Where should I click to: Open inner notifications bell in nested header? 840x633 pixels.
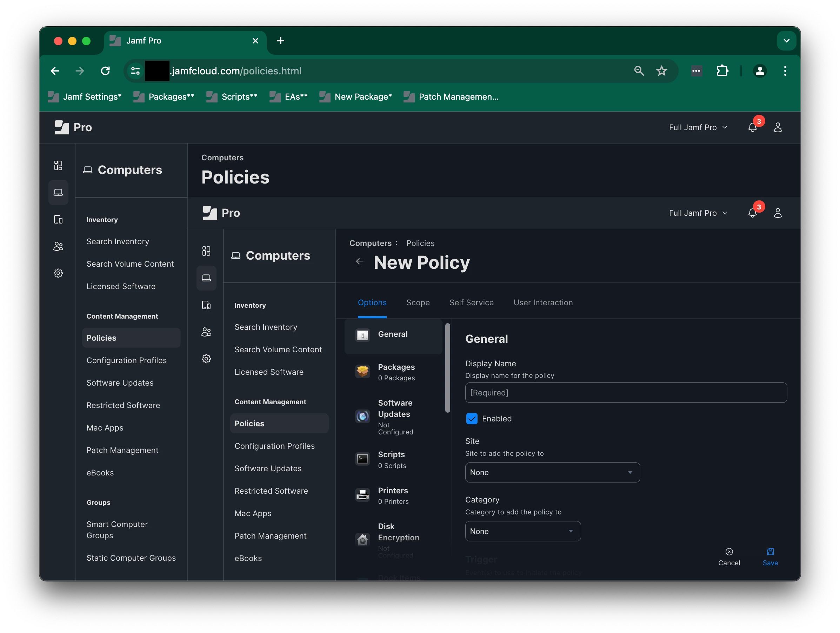coord(753,213)
